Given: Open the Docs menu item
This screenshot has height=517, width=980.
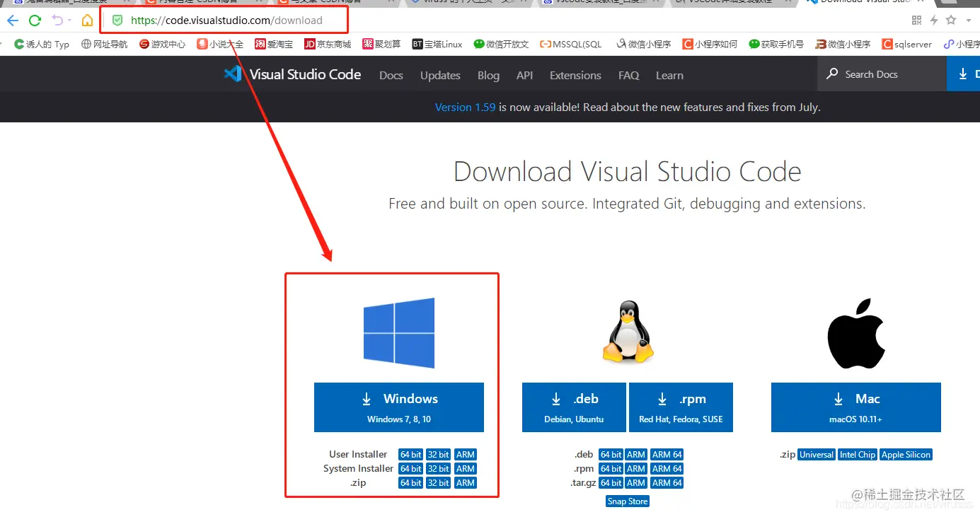Looking at the screenshot, I should [x=391, y=75].
